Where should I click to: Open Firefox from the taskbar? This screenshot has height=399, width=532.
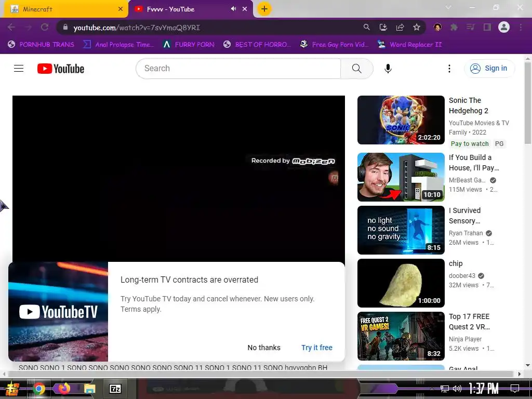(x=64, y=388)
